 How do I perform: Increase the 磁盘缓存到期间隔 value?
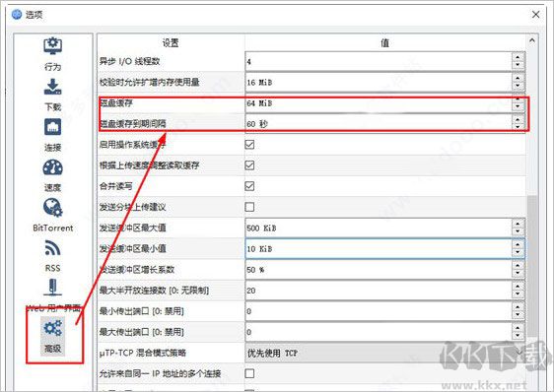click(518, 120)
